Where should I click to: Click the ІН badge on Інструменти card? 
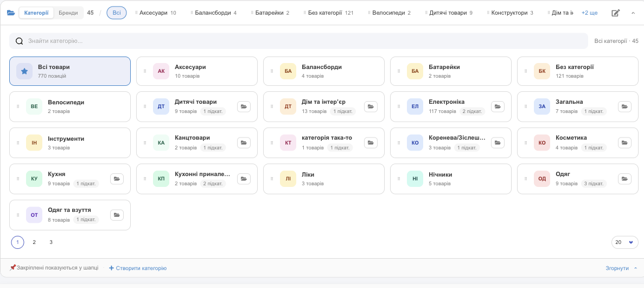(34, 143)
